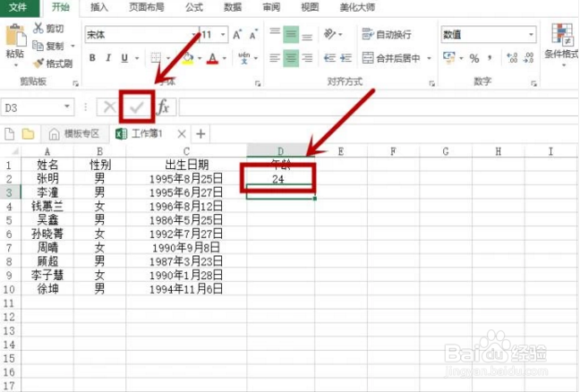580x392 pixels.
Task: Open the font size 11 dropdown
Action: tap(223, 35)
